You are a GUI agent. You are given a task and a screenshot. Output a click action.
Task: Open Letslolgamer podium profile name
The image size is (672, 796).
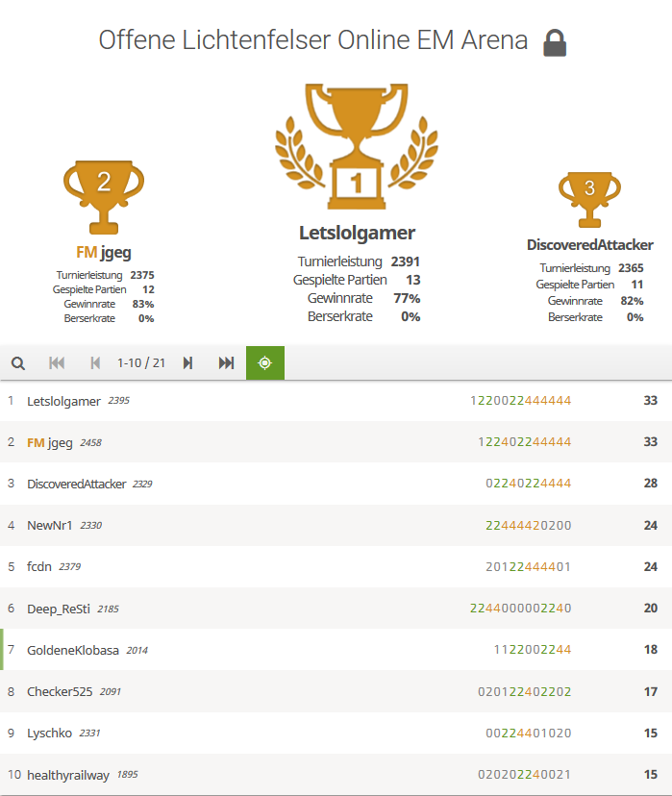click(357, 233)
